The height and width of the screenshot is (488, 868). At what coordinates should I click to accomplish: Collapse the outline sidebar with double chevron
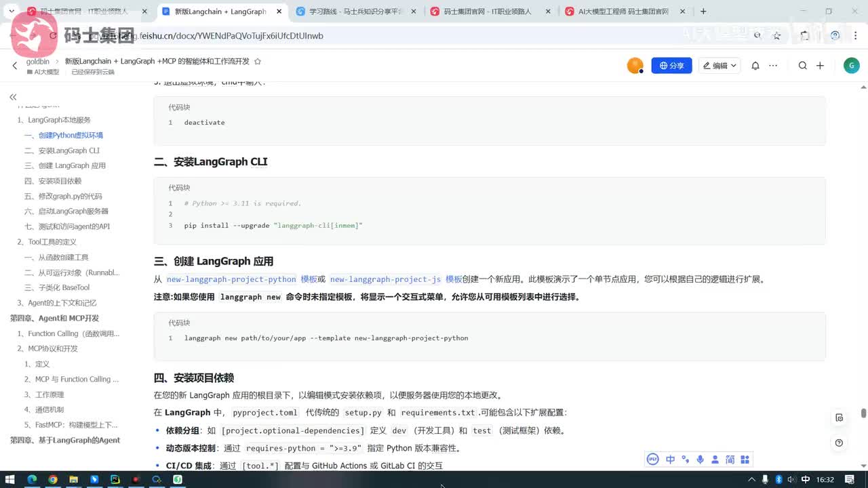(x=13, y=98)
